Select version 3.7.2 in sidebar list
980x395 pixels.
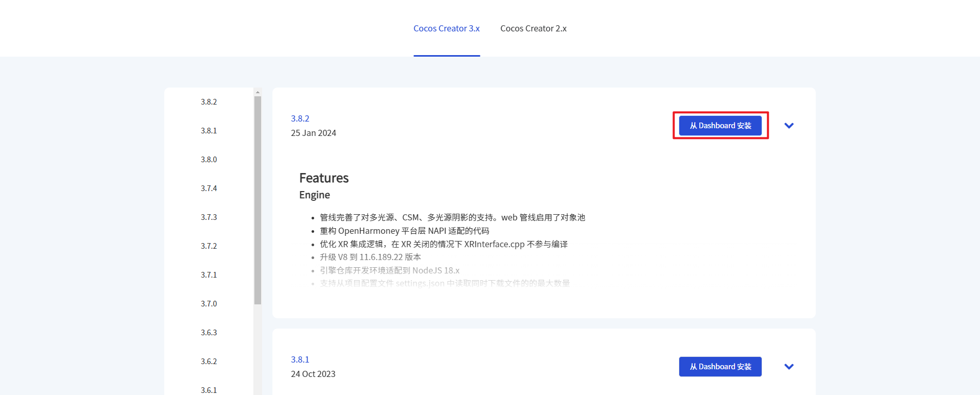[x=209, y=246]
